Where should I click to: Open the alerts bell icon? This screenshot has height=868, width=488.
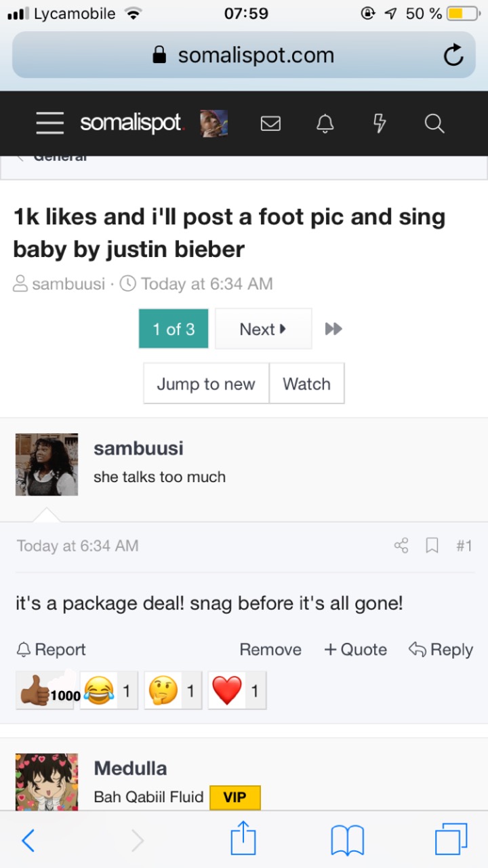click(x=325, y=123)
